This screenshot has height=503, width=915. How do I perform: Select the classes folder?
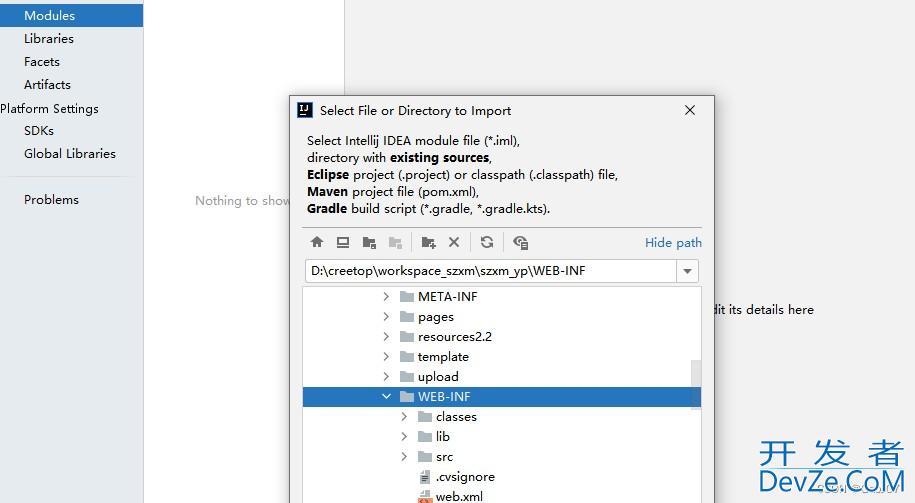456,417
